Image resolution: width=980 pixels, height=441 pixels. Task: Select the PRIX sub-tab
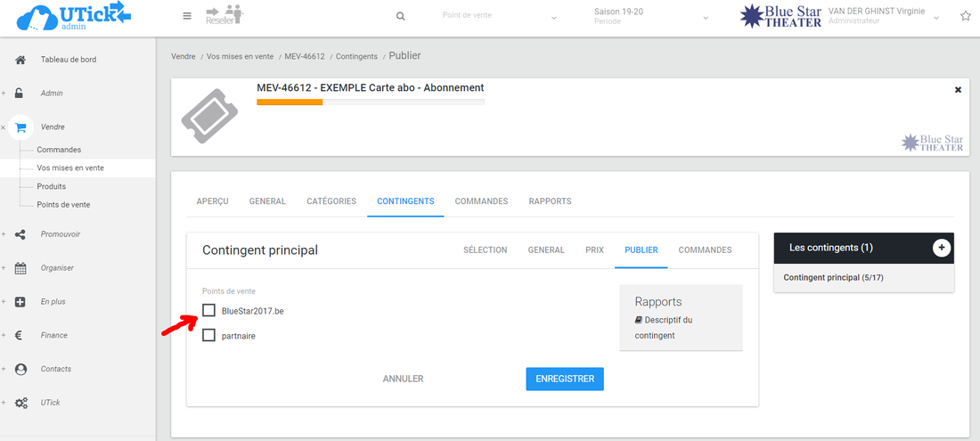(x=594, y=250)
